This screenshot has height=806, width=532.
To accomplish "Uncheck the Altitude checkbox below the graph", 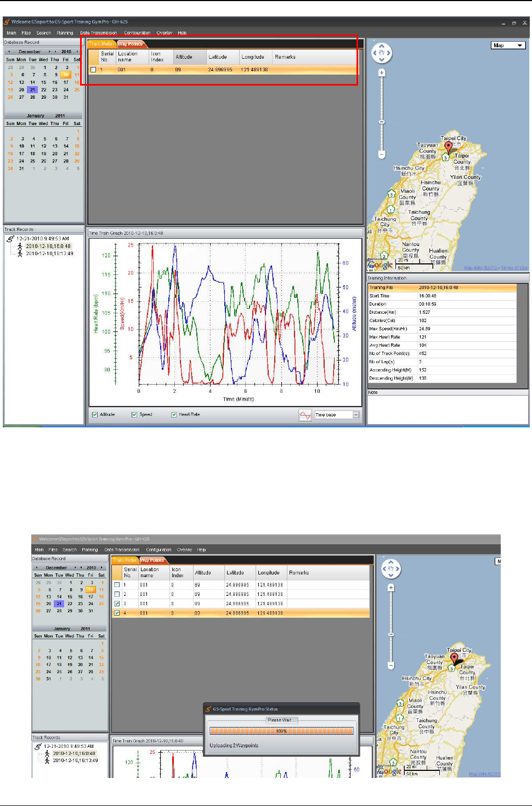I will [95, 415].
